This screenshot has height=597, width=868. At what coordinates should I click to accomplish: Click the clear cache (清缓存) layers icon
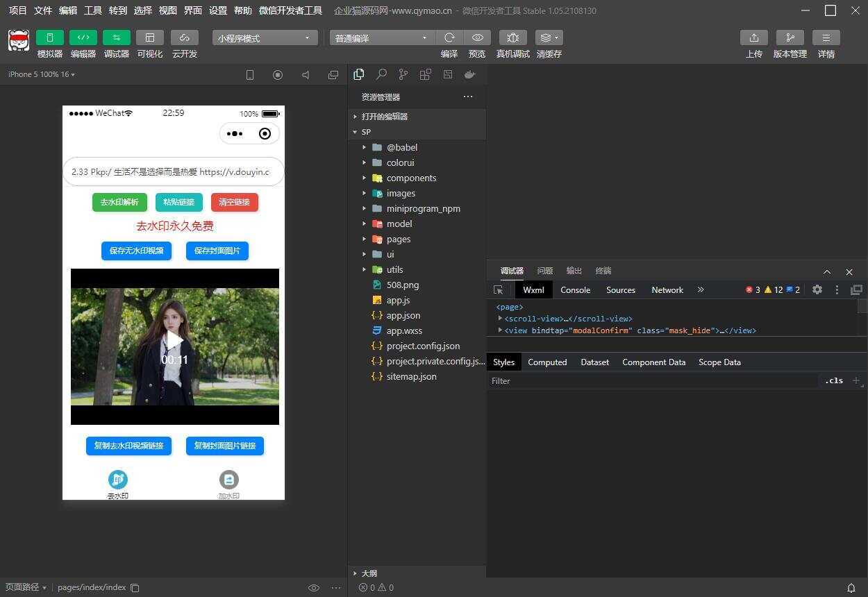(545, 37)
